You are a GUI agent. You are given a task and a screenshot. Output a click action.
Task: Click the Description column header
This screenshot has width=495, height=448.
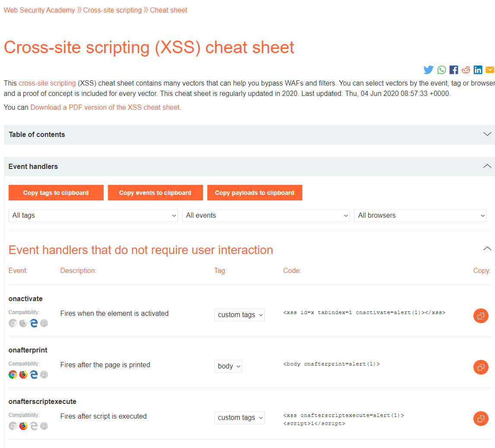coord(78,270)
